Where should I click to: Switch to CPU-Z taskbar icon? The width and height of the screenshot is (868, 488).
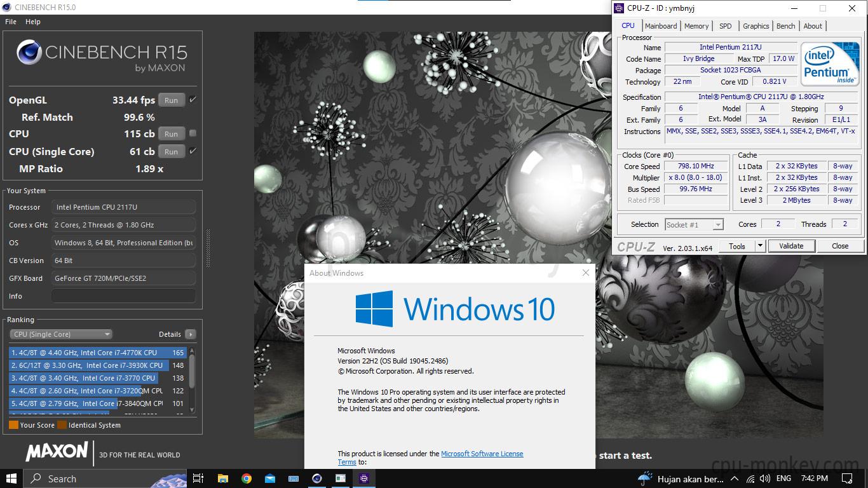(x=364, y=478)
